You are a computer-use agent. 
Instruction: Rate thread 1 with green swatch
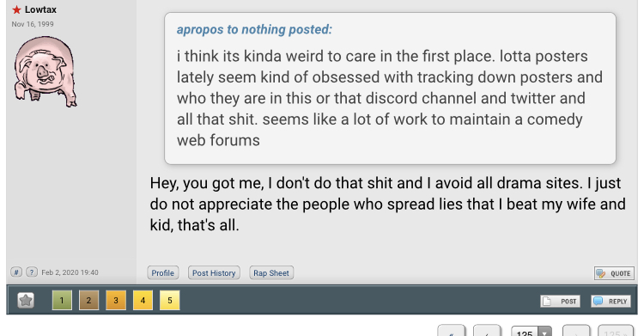coord(62,300)
